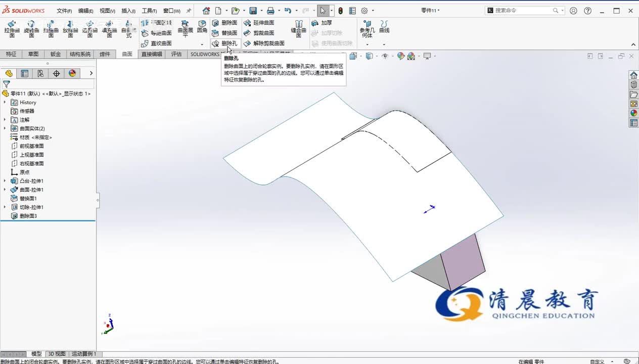
Task: Click the rebuild traffic light icon
Action: coord(340,11)
